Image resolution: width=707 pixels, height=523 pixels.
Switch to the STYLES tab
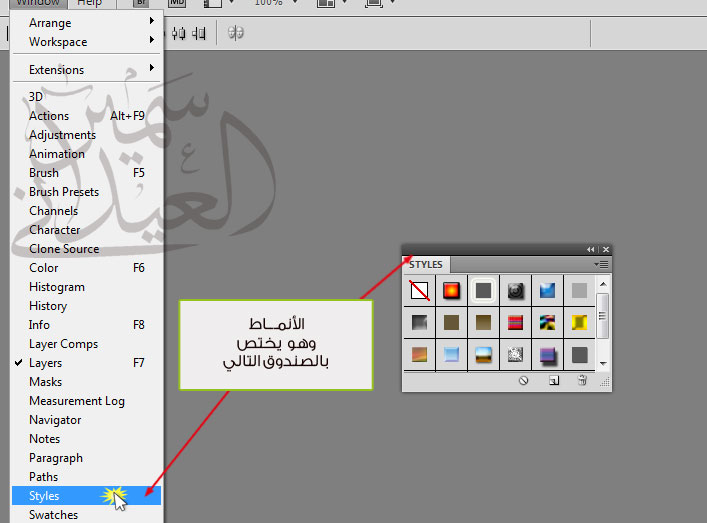coord(426,265)
